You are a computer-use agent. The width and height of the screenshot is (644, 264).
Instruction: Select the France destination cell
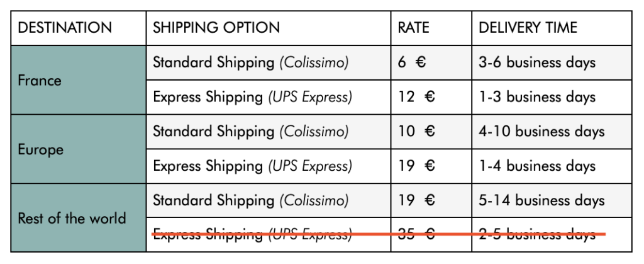click(79, 80)
